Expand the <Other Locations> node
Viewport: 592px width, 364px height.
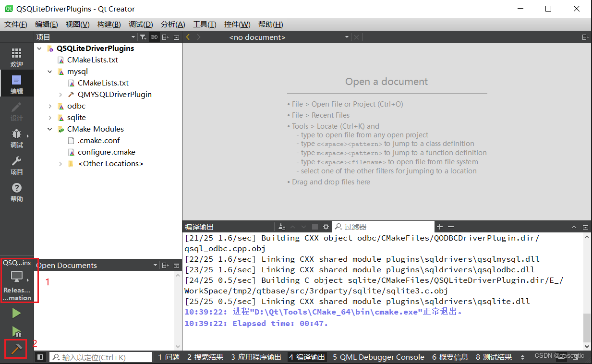(x=60, y=164)
